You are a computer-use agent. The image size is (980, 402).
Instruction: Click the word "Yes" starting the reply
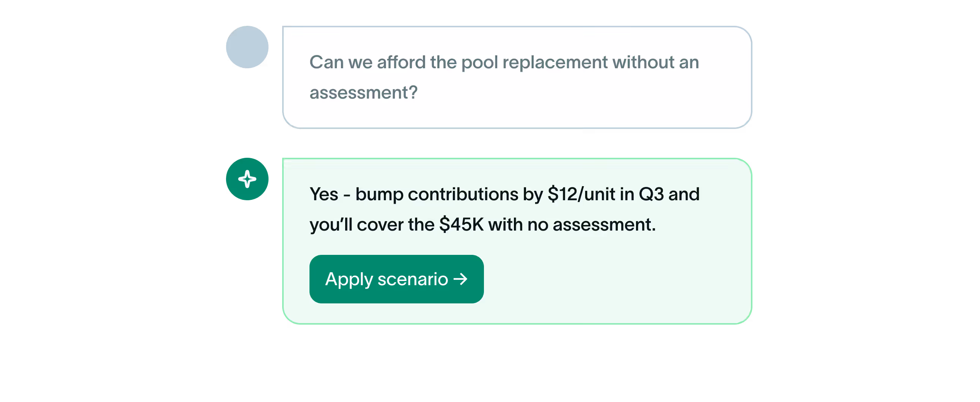tap(324, 194)
